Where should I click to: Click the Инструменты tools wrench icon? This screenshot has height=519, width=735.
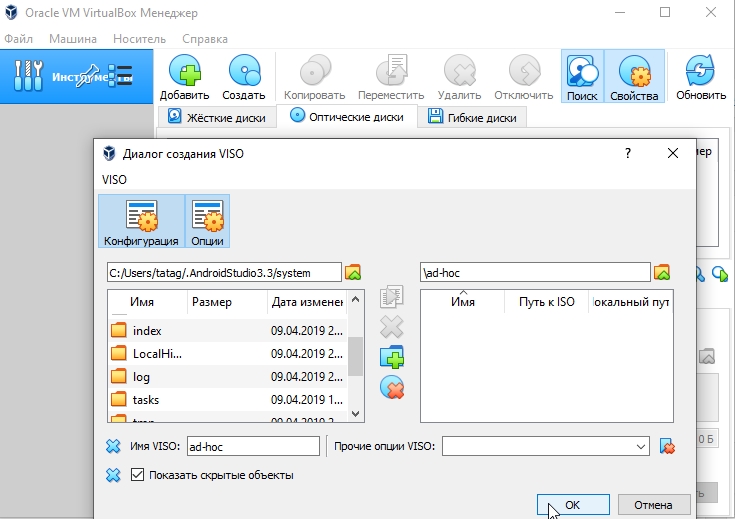[28, 75]
